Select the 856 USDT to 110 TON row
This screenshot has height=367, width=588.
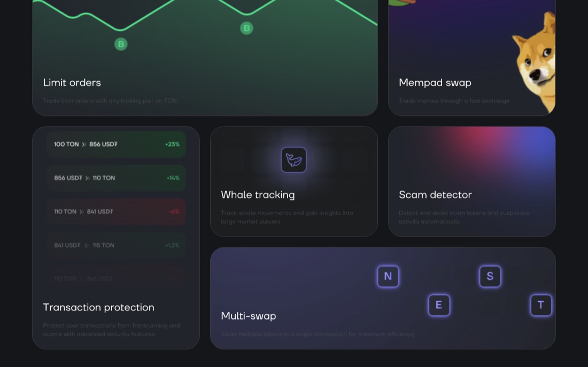[116, 178]
